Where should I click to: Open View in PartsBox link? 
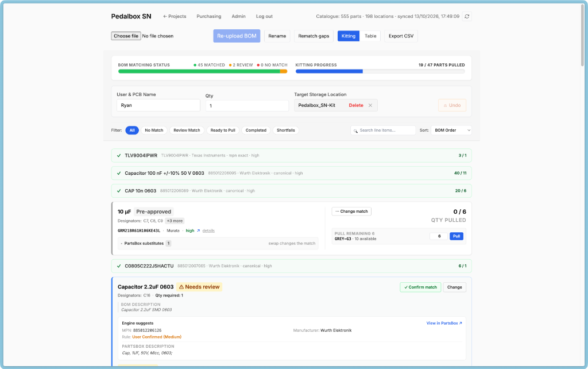(444, 323)
